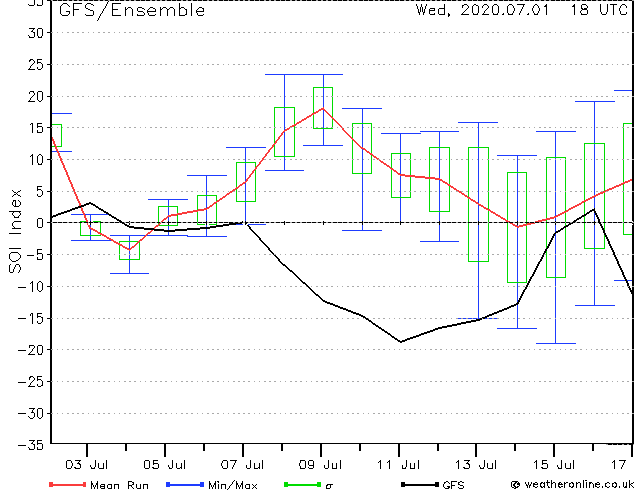Click the 0 y-axis value
Image resolution: width=634 pixels, height=490 pixels.
click(x=40, y=223)
